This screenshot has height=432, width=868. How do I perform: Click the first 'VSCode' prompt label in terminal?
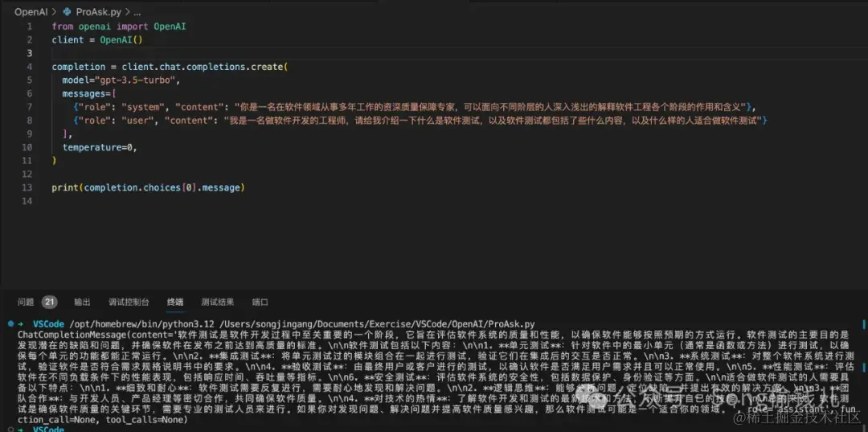click(49, 324)
